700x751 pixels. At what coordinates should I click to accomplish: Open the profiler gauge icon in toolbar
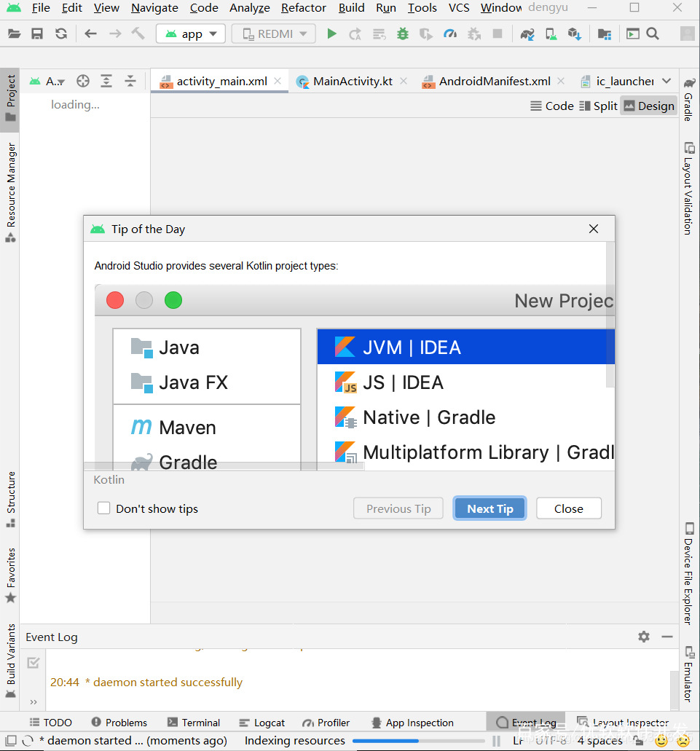[x=450, y=34]
